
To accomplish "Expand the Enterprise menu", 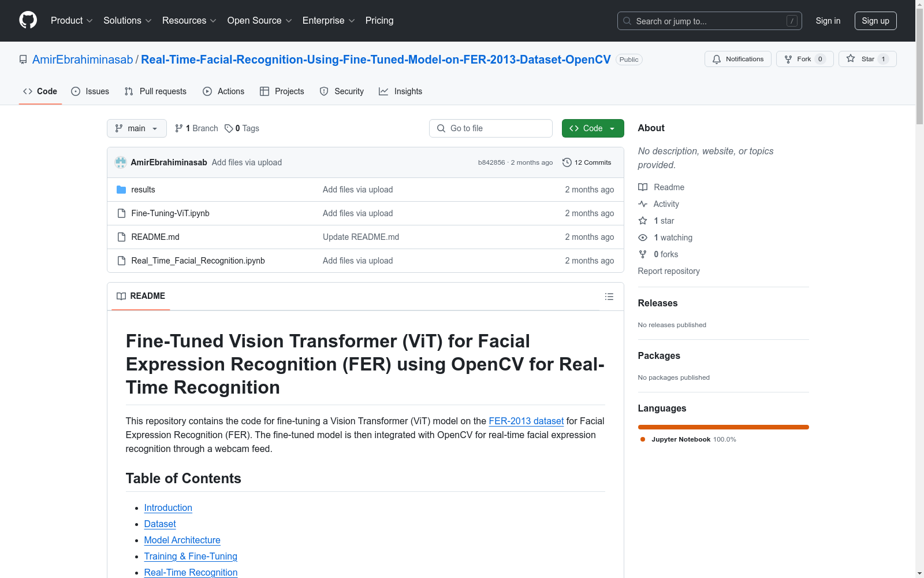I will (329, 20).
